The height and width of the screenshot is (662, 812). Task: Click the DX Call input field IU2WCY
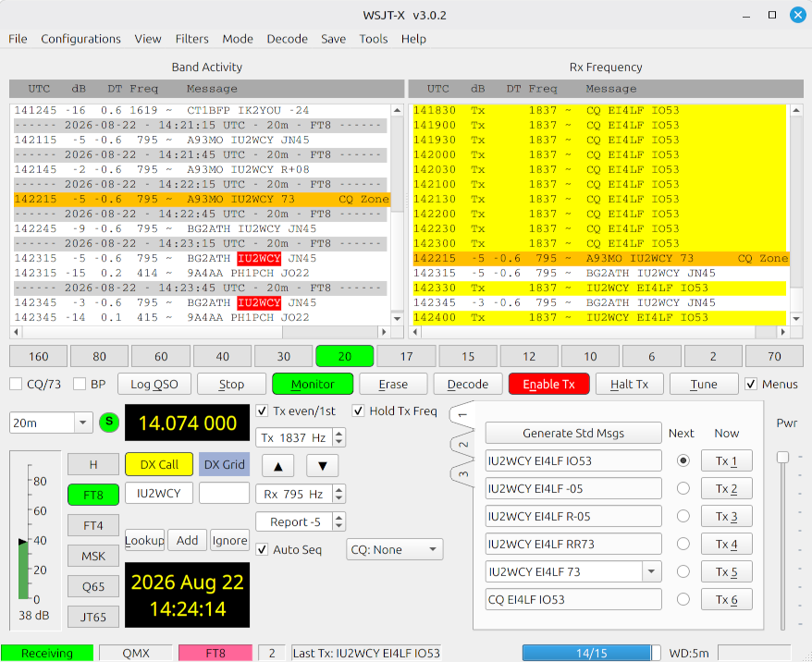coord(158,494)
